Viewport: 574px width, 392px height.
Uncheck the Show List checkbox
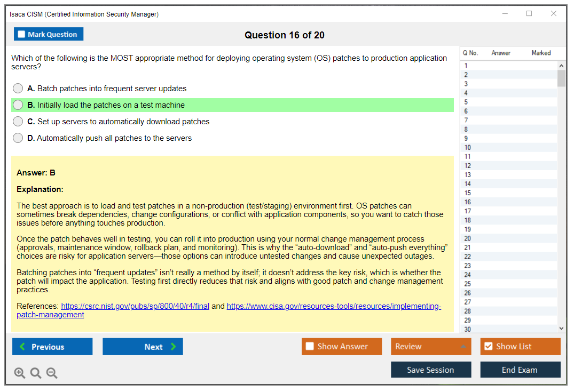tap(488, 346)
